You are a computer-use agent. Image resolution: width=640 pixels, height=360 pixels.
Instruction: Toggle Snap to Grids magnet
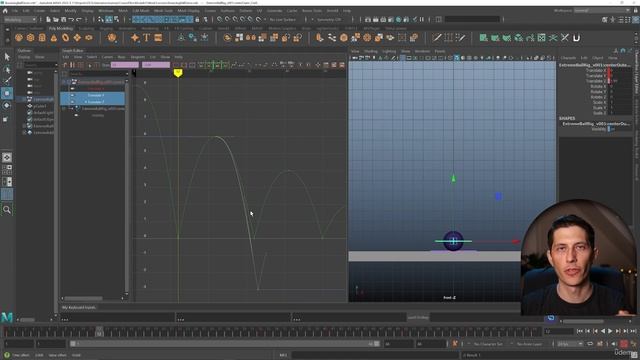pyautogui.click(x=220, y=19)
